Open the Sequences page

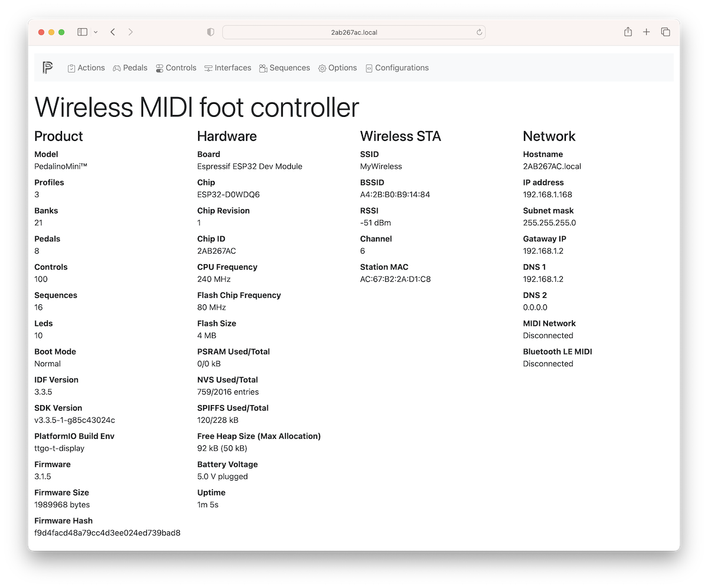click(x=284, y=68)
